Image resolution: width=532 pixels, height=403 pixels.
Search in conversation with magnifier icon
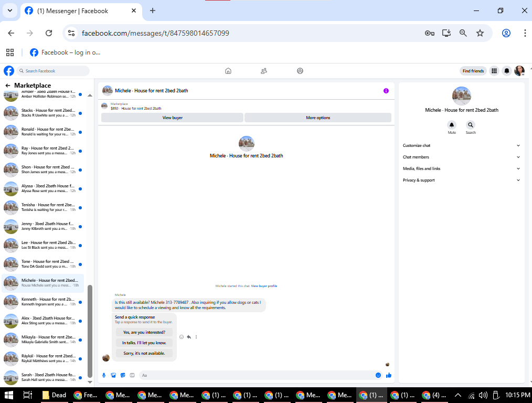(x=471, y=125)
